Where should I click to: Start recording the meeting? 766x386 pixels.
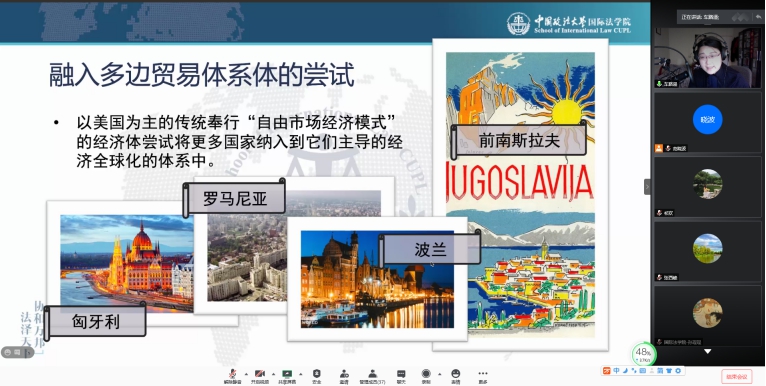(x=426, y=376)
